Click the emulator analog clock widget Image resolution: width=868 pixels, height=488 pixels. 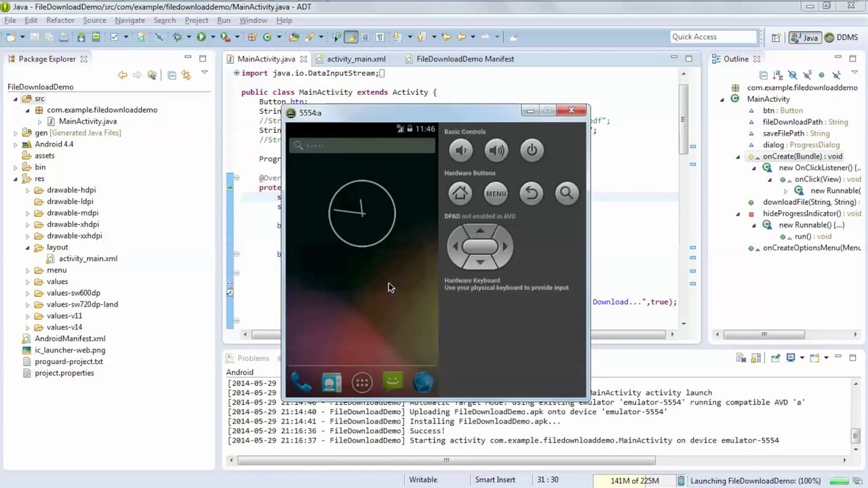362,213
